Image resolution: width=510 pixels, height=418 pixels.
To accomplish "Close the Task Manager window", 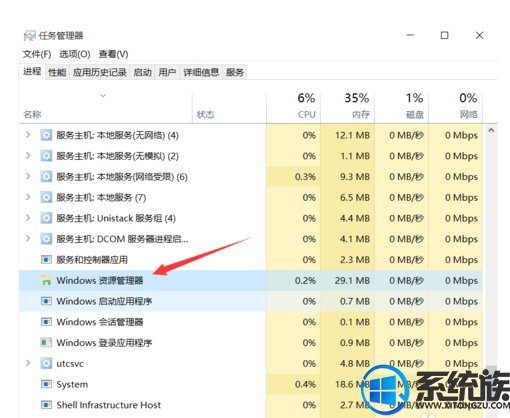I will coord(479,35).
